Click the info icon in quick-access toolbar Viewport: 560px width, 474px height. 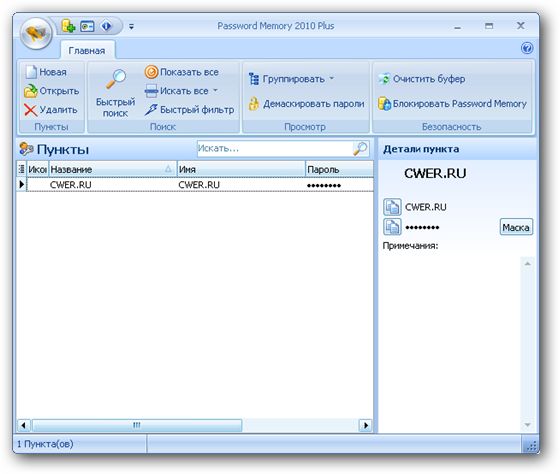tap(106, 26)
